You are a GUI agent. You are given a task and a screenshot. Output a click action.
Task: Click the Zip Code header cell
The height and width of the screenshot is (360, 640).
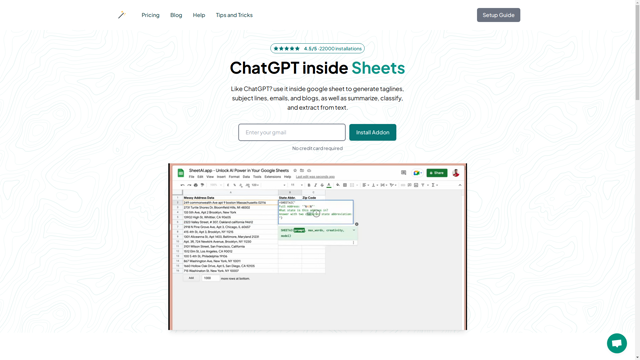coord(313,198)
